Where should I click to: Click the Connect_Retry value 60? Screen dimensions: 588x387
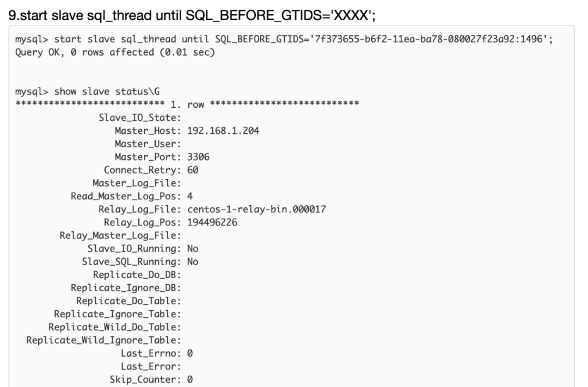pos(193,170)
